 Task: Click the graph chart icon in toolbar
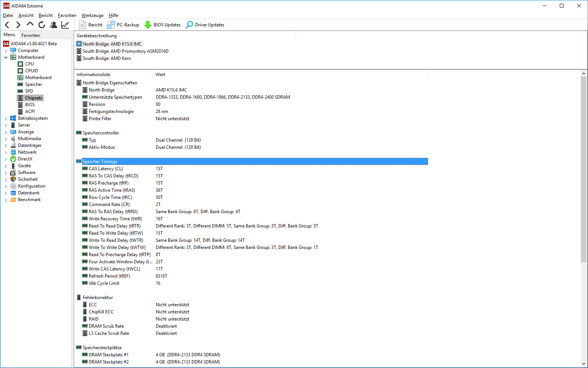point(65,25)
